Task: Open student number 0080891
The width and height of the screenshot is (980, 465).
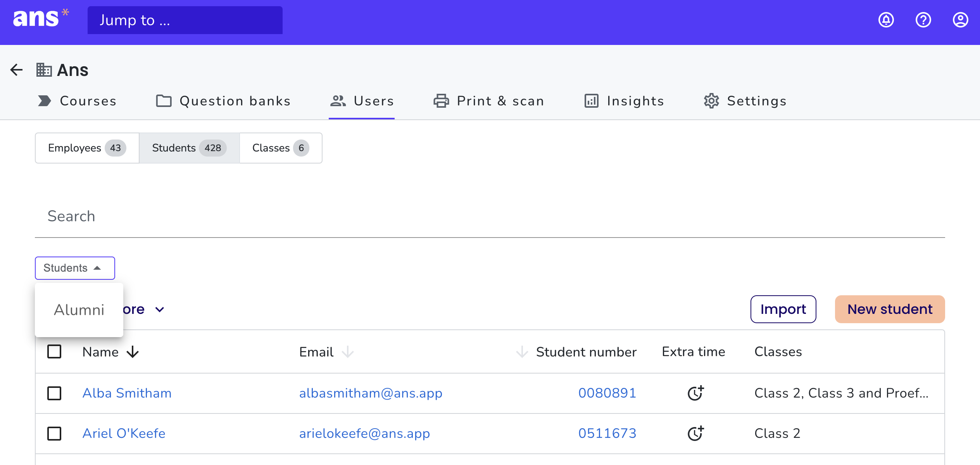Action: (607, 393)
